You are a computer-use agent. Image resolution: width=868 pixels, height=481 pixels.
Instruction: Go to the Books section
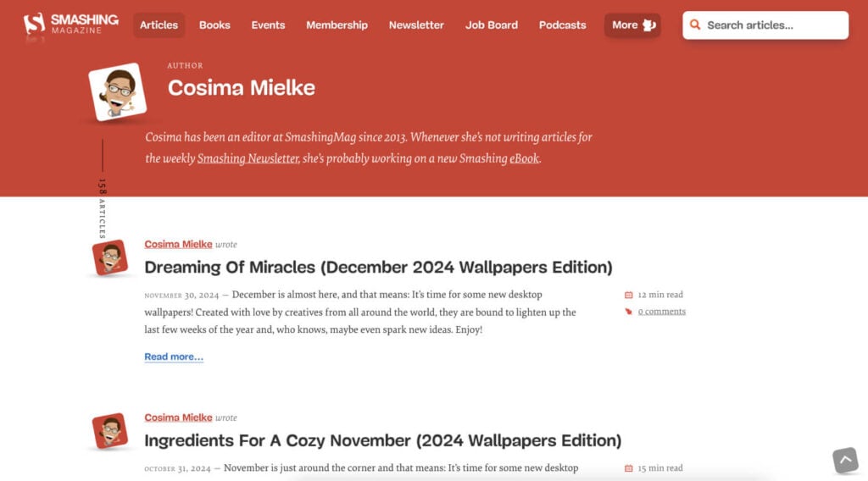[x=214, y=25]
